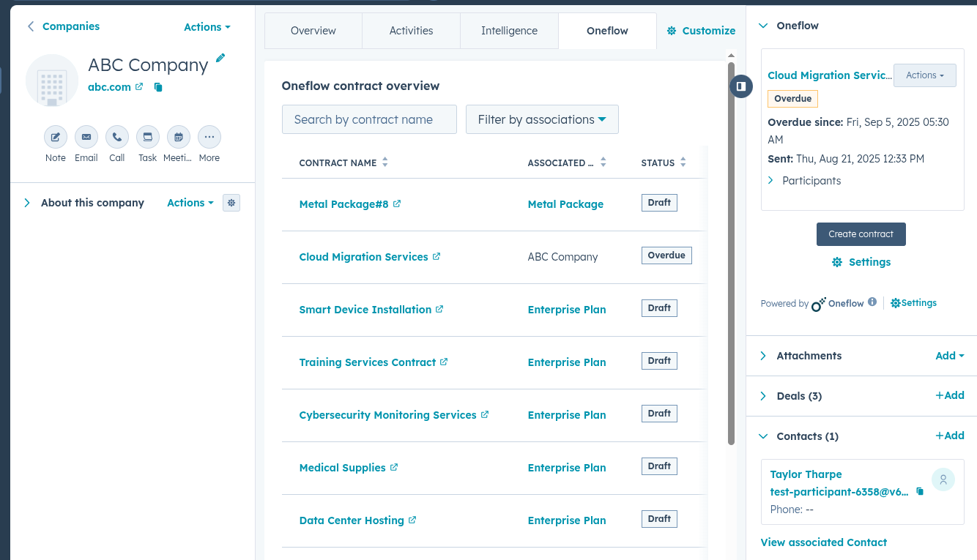Switch to the Intelligence tab
This screenshot has width=977, height=560.
coord(510,31)
